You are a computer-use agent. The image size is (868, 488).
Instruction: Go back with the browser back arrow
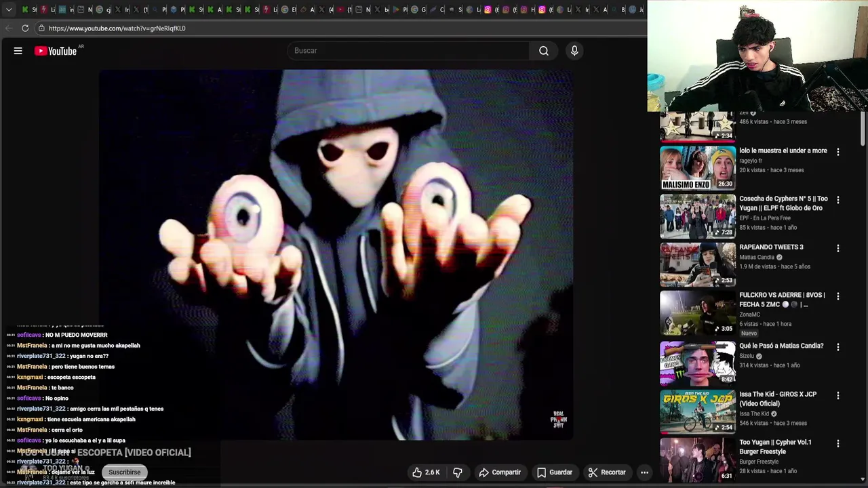click(x=9, y=28)
